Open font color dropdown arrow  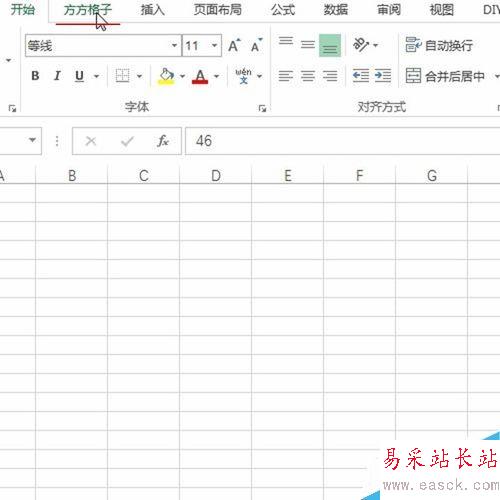point(216,76)
